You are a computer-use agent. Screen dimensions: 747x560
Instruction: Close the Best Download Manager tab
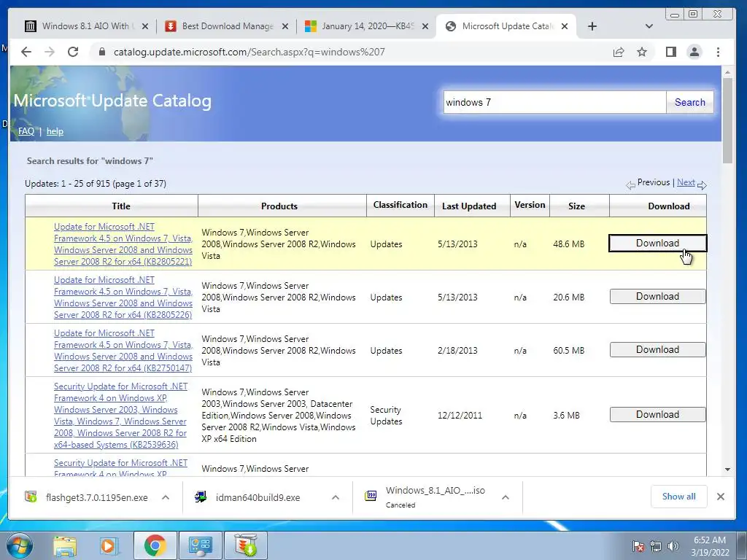(x=285, y=27)
